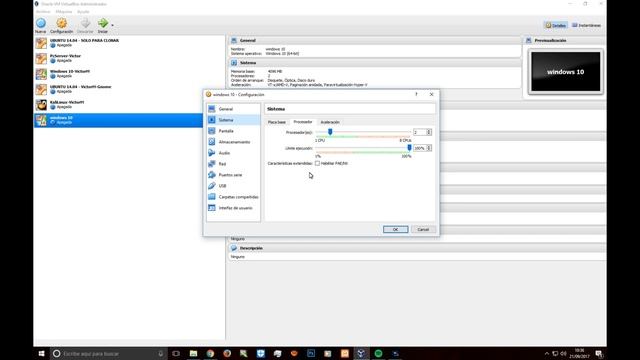Open Audio category in settings sidebar

pyautogui.click(x=233, y=153)
